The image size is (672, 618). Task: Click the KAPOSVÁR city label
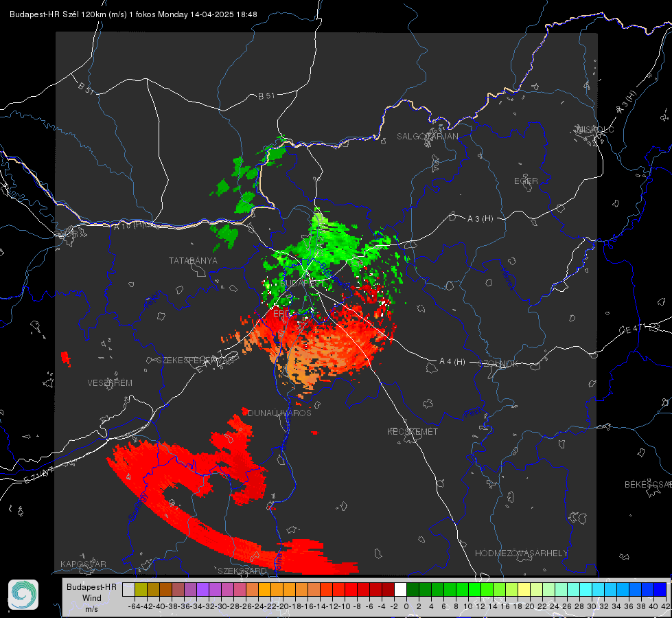tap(83, 564)
